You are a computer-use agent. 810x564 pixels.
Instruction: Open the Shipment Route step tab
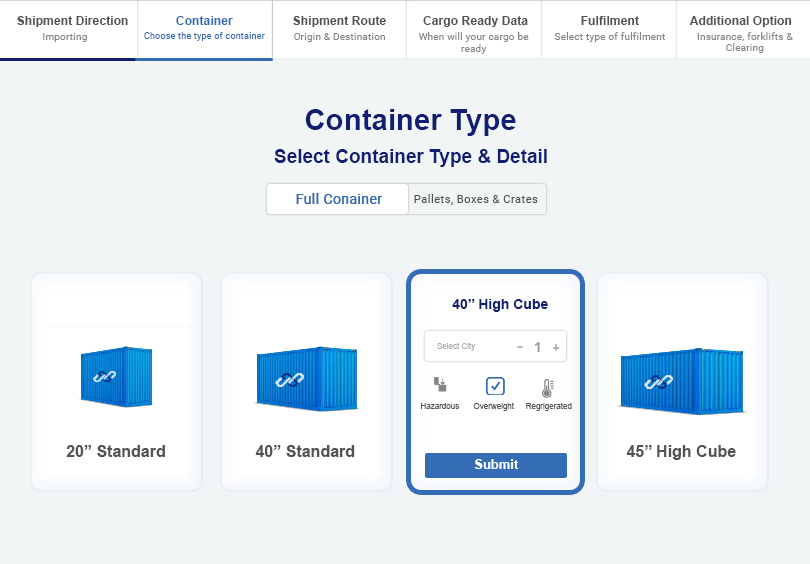tap(339, 29)
